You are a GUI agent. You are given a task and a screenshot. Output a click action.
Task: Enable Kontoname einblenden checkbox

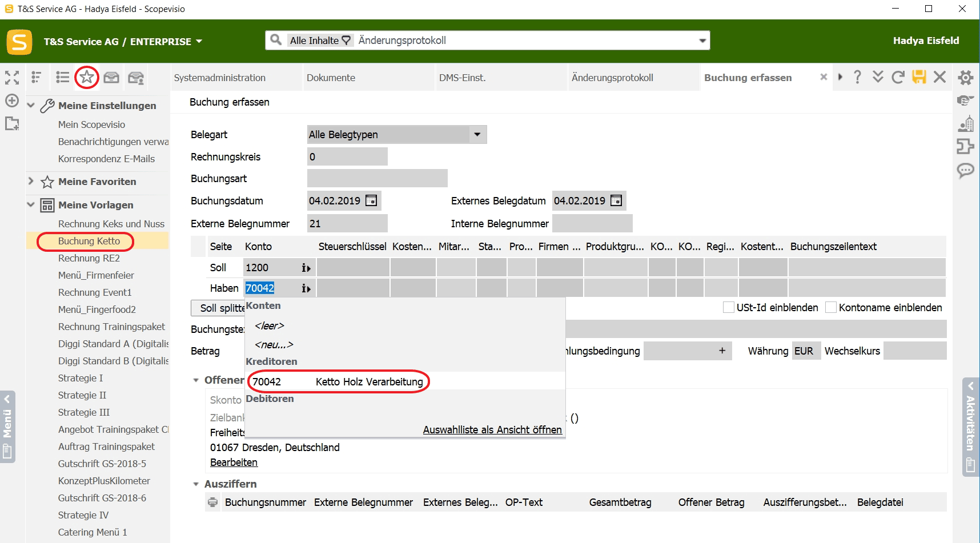point(831,307)
